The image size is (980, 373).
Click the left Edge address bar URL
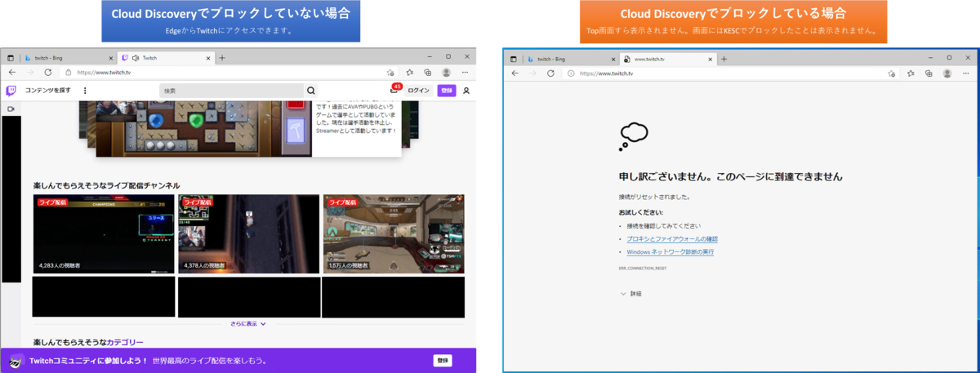pyautogui.click(x=102, y=73)
